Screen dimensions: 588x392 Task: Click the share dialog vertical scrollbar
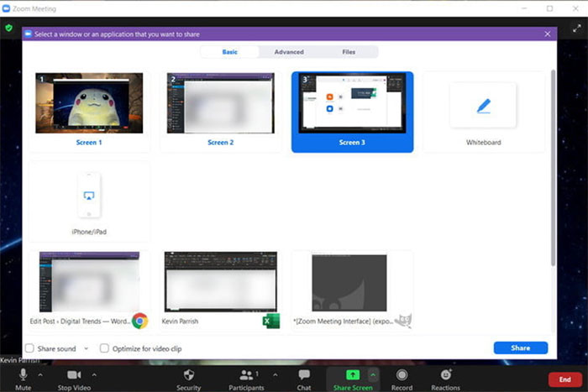552,168
